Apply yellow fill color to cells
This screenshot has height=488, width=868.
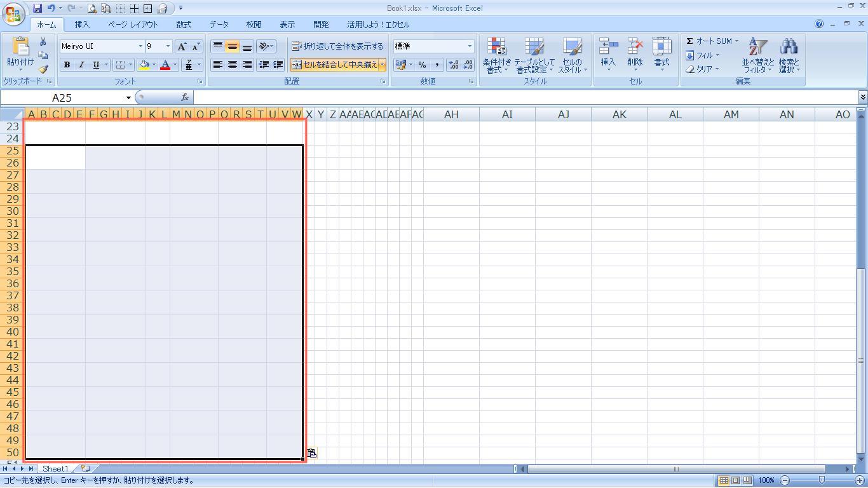click(144, 65)
